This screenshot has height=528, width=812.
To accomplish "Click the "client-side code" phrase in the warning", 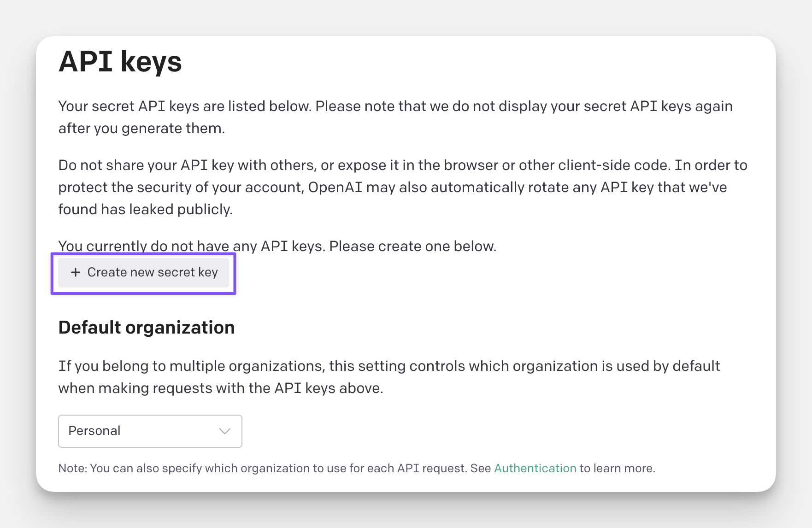I will tap(585, 165).
